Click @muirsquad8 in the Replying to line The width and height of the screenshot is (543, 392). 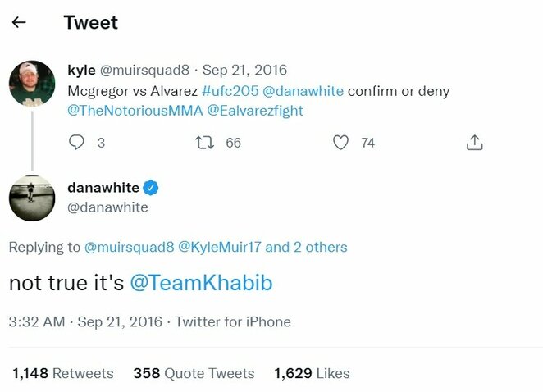pyautogui.click(x=129, y=247)
